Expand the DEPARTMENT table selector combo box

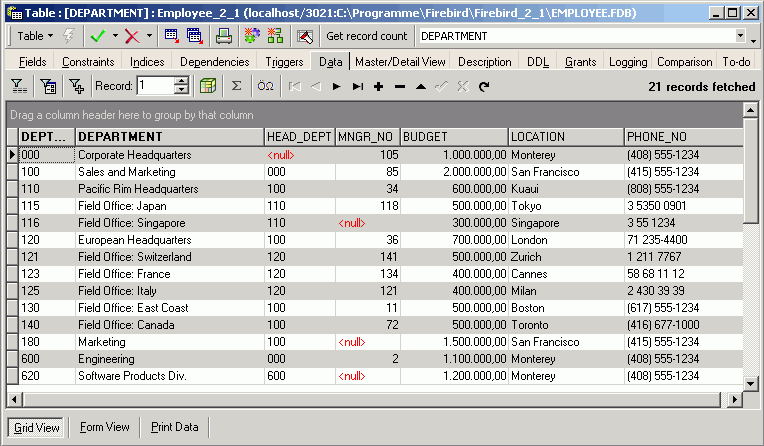tap(740, 36)
